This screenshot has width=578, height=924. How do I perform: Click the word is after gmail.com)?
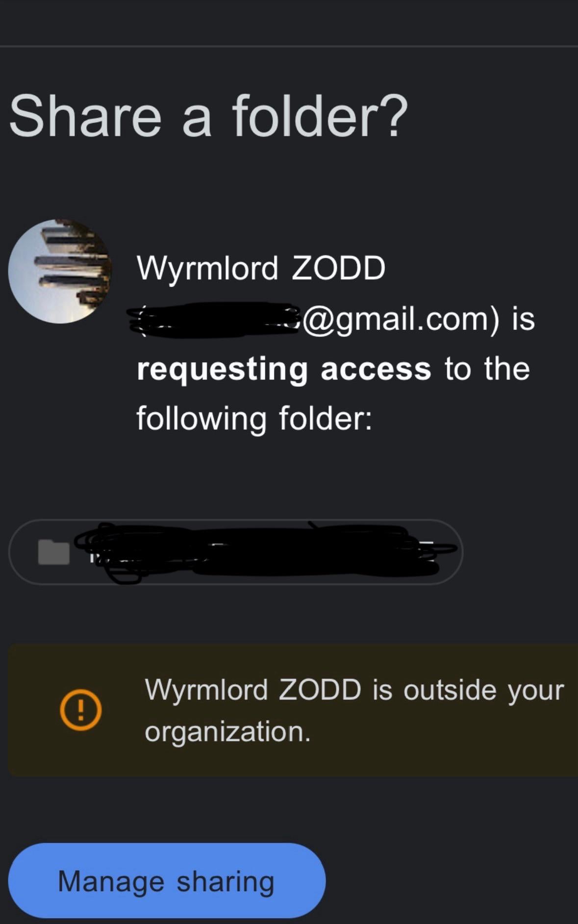click(x=523, y=319)
